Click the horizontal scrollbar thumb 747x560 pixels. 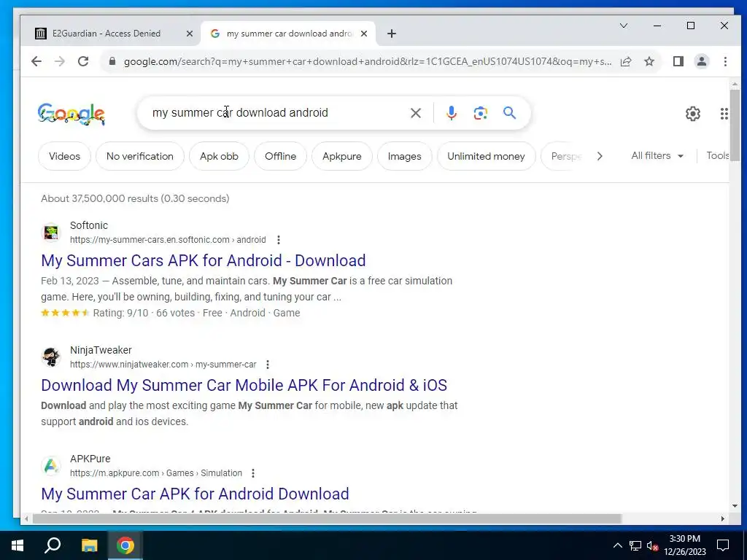pos(327,518)
